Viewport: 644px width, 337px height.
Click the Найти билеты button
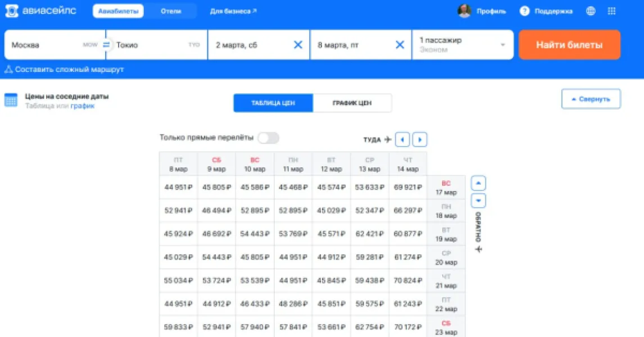pyautogui.click(x=569, y=45)
